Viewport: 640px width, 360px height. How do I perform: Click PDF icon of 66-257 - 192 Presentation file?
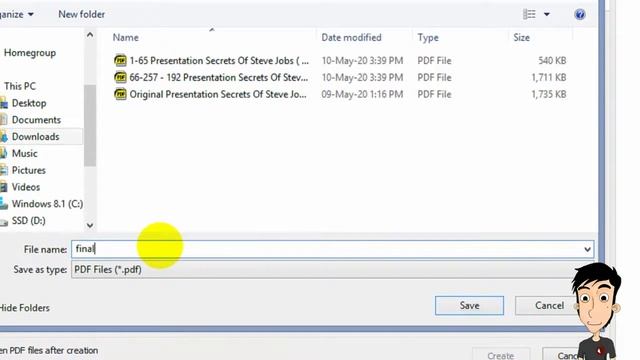click(x=120, y=77)
